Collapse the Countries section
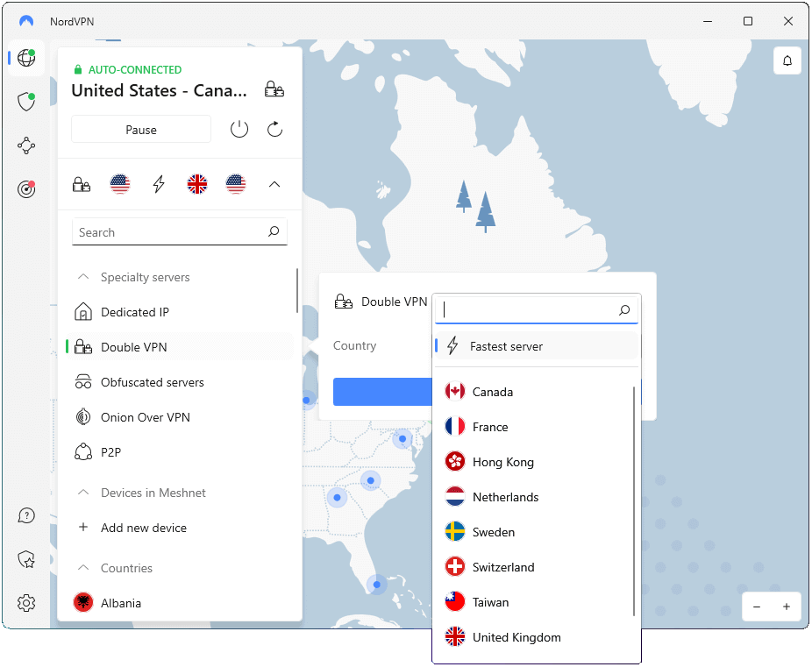This screenshot has width=812, height=667. click(82, 568)
